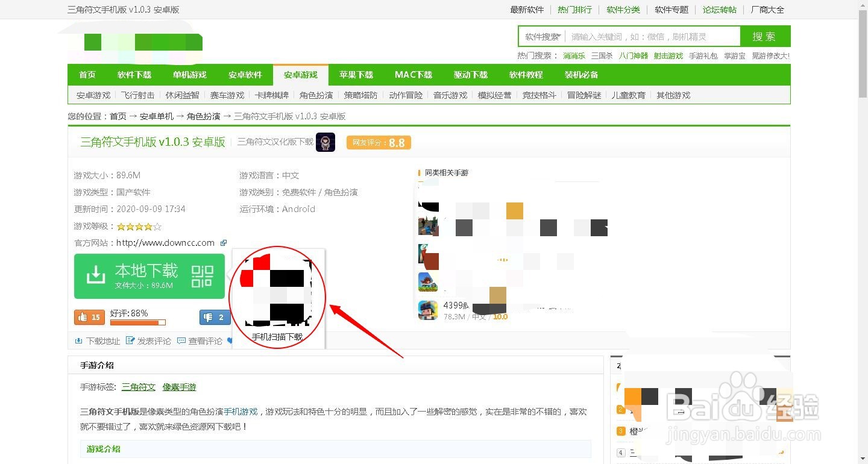
Task: Click the 4399 game thumbnail icon
Action: coord(428,310)
